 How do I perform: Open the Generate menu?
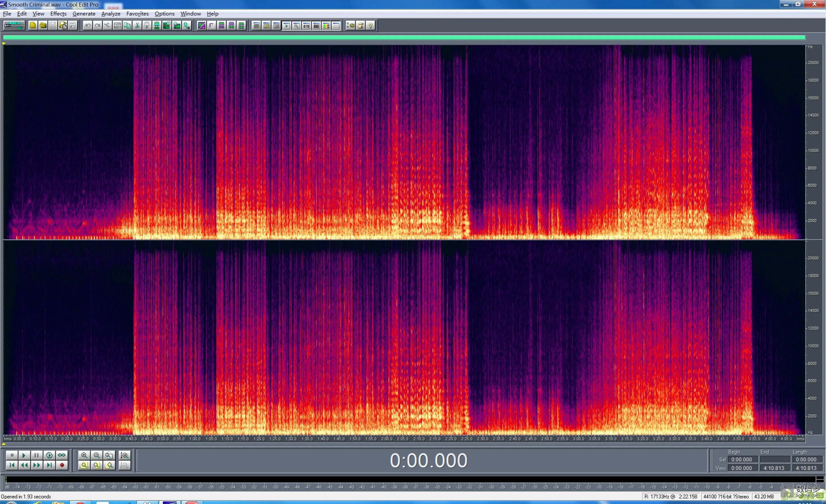[x=84, y=14]
